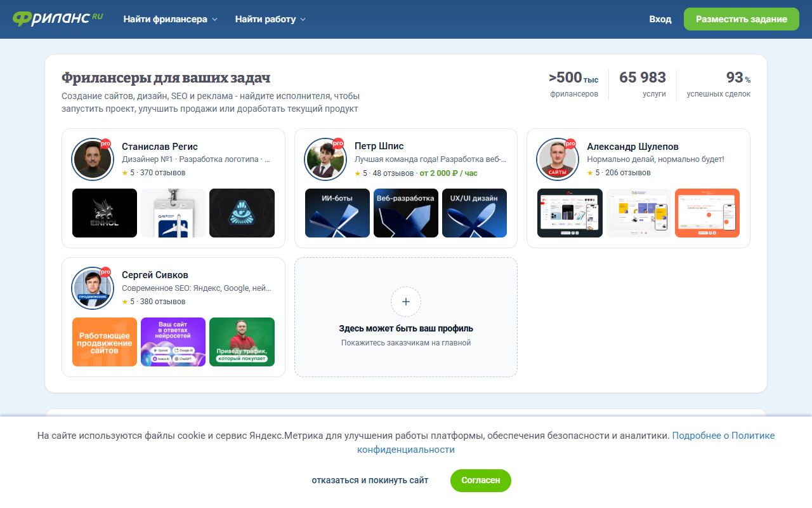
Task: Open the UX/UI дизайн service thumbnail
Action: (475, 213)
